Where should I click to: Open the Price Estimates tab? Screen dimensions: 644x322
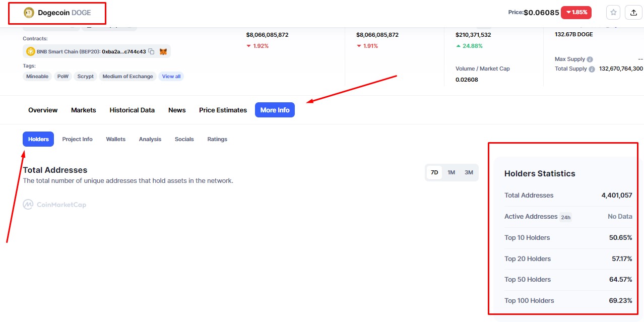[x=223, y=110]
